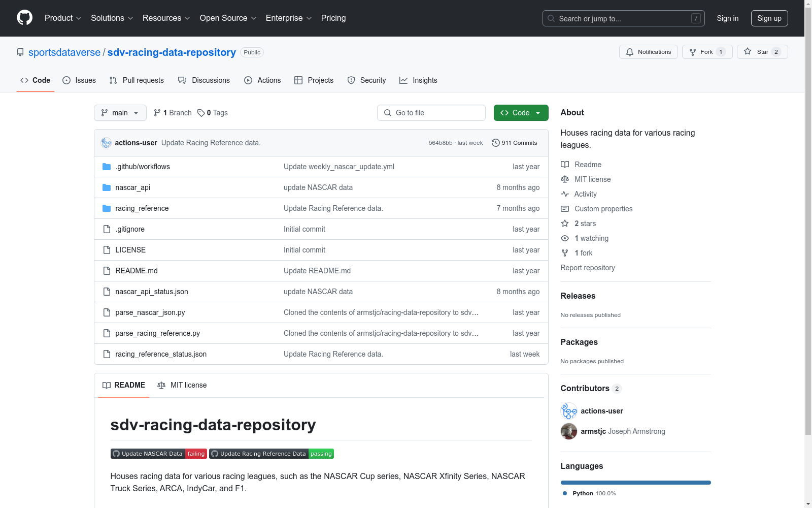Click the actions-user contributor avatar
Screen dimensions: 812x508
tap(569, 411)
